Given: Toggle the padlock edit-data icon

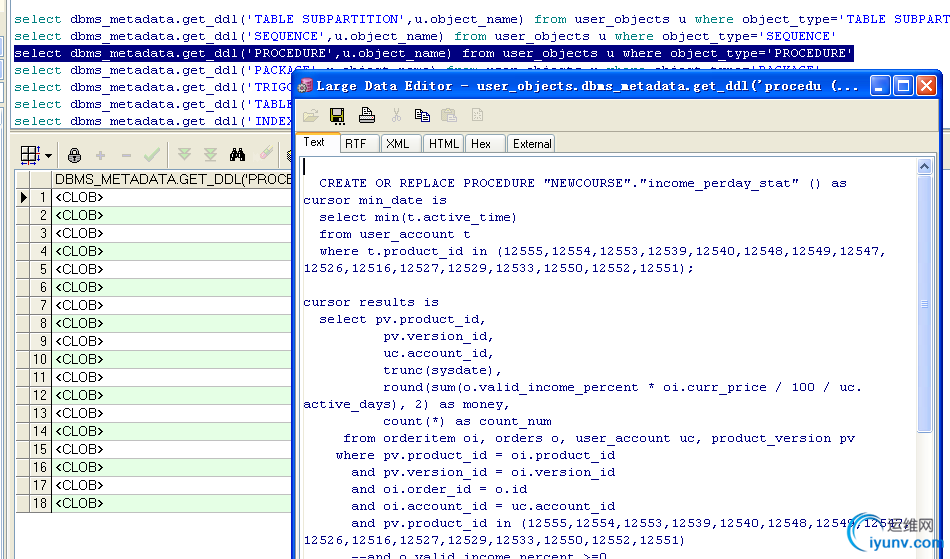Looking at the screenshot, I should tap(75, 156).
